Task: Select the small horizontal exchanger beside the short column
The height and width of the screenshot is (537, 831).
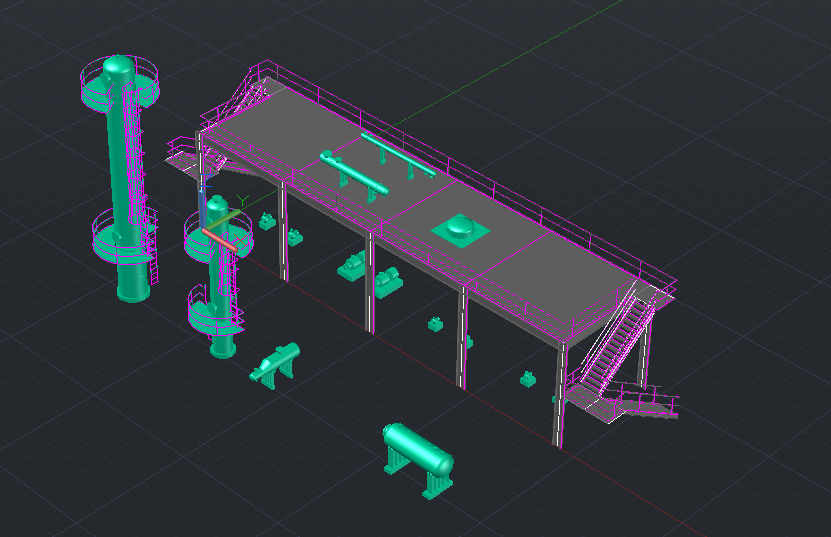Action: click(x=275, y=365)
